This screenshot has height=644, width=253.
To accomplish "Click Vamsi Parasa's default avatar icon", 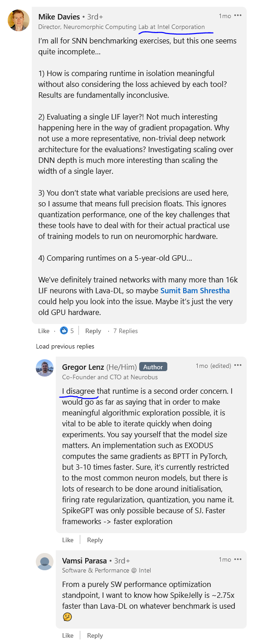I will tap(44, 562).
